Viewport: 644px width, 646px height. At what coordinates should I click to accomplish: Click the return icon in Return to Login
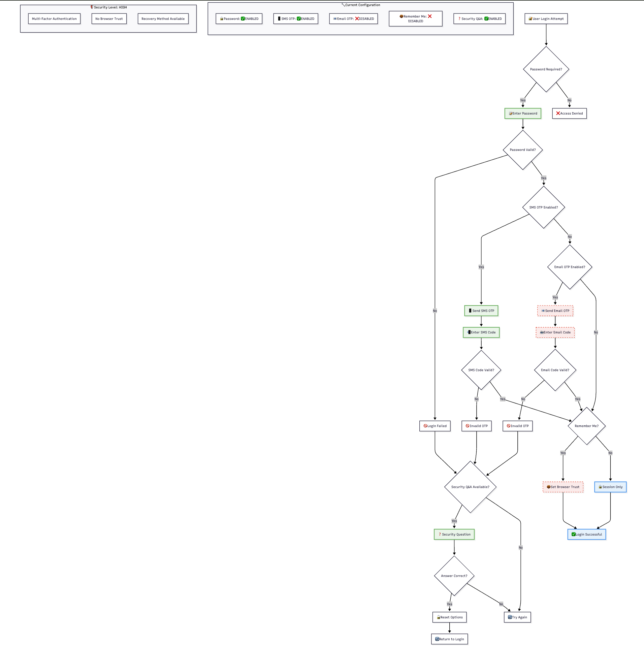(437, 639)
